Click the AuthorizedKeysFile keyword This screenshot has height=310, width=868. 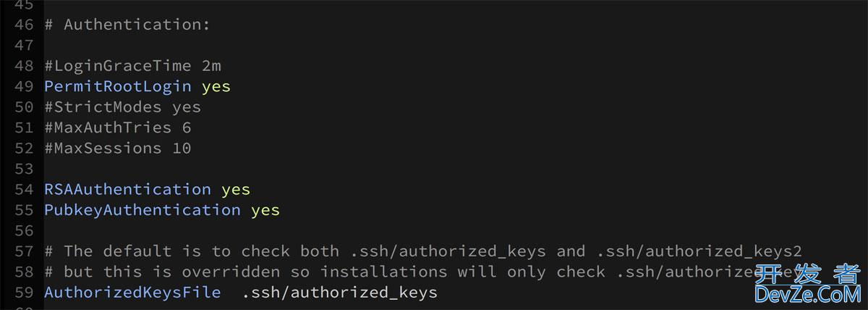tap(132, 293)
